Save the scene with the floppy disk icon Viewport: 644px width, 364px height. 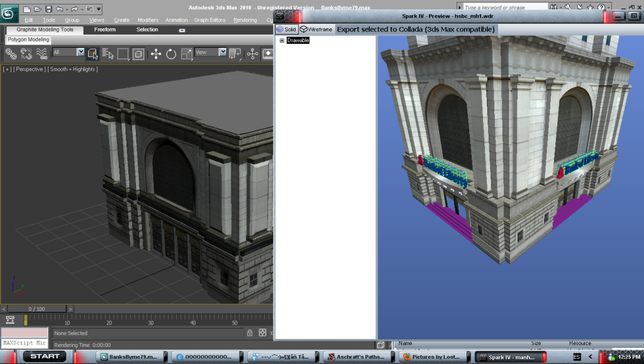(x=48, y=9)
